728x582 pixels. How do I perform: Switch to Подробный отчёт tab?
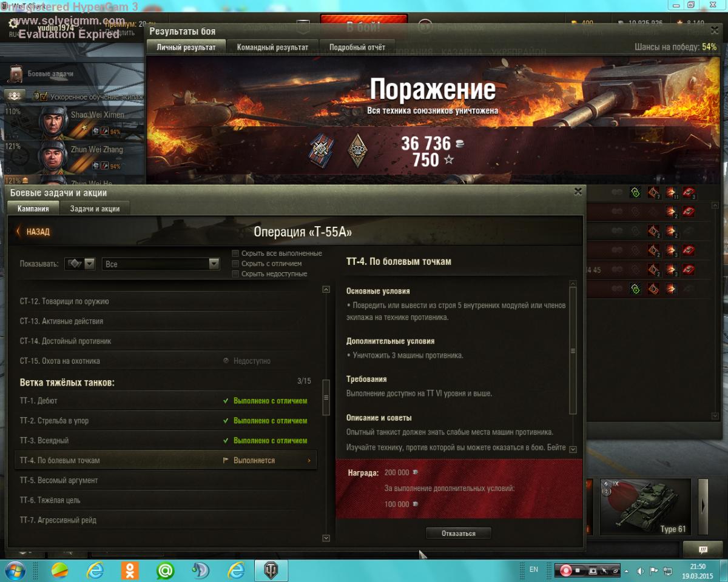click(357, 47)
